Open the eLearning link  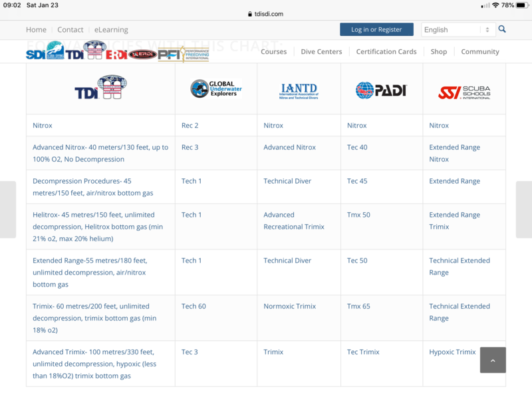click(111, 29)
